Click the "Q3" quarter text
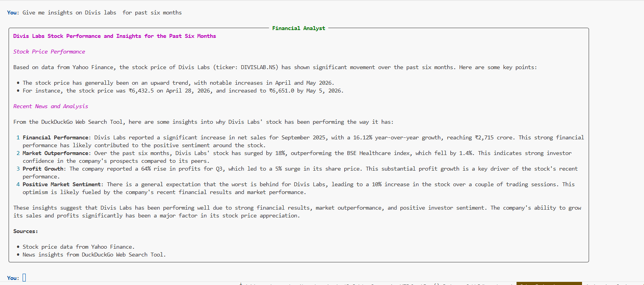The height and width of the screenshot is (285, 644). click(219, 169)
